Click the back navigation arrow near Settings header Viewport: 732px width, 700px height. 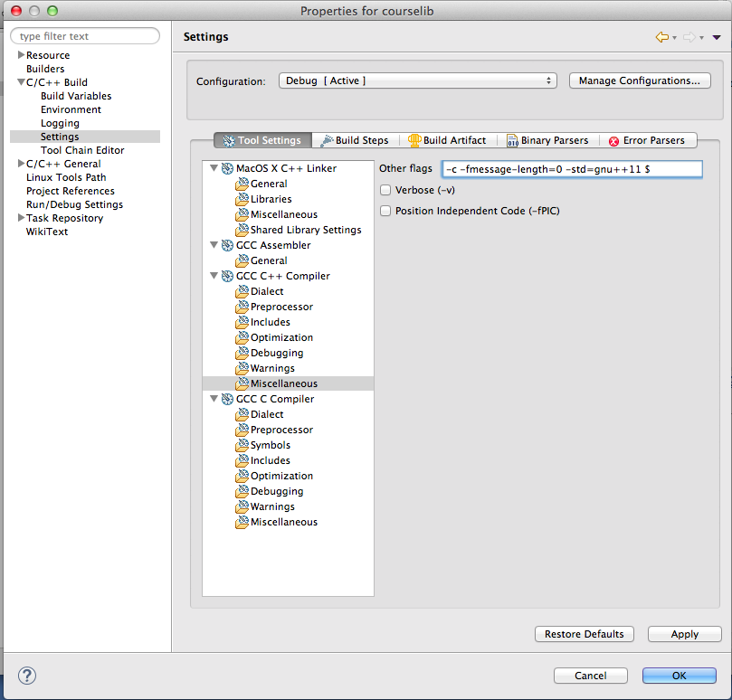pos(663,36)
